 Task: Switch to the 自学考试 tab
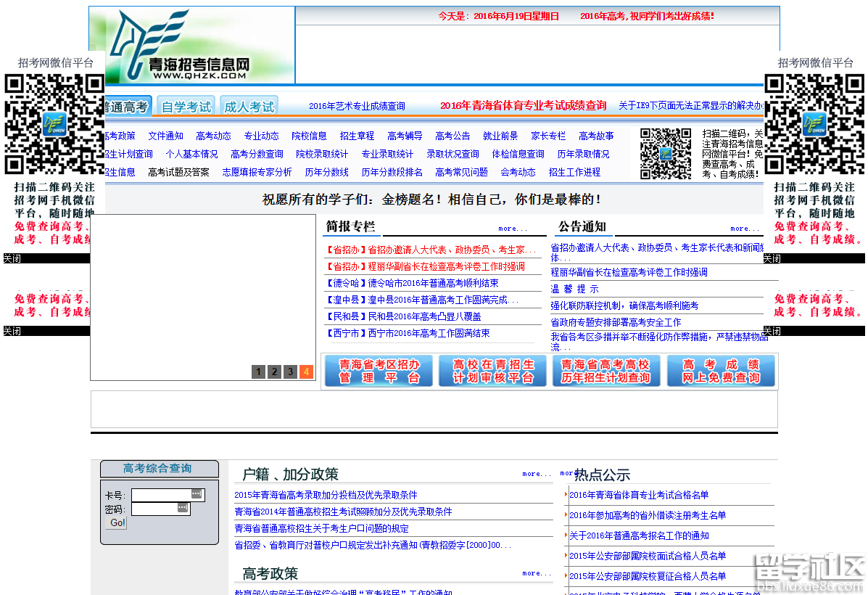pos(186,107)
